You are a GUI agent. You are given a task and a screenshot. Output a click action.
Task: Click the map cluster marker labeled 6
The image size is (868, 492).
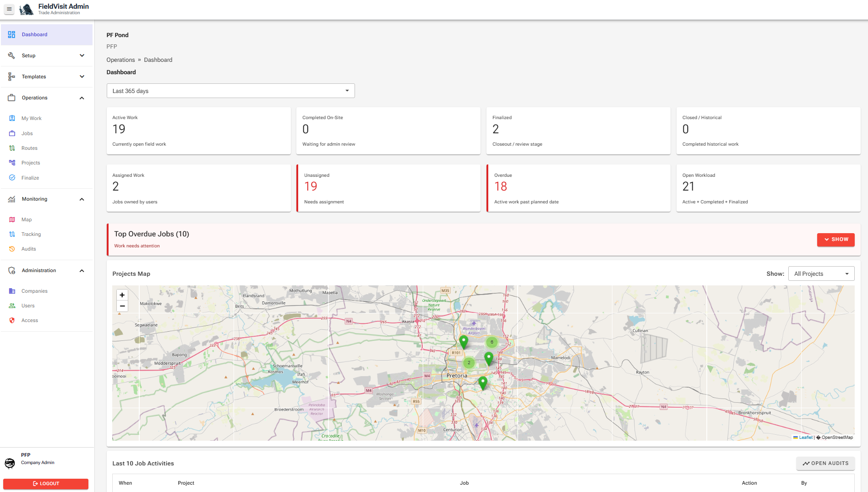(492, 342)
